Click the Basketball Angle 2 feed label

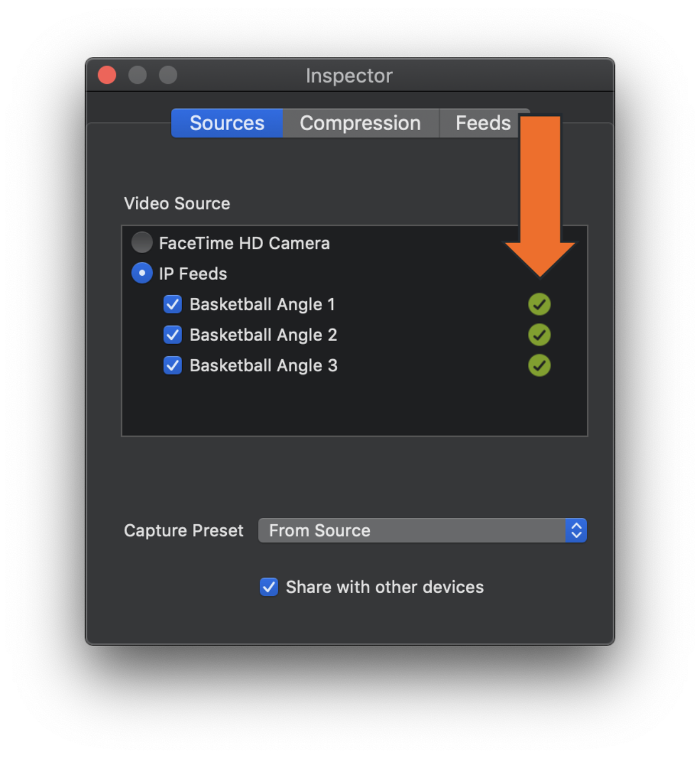[x=263, y=335]
